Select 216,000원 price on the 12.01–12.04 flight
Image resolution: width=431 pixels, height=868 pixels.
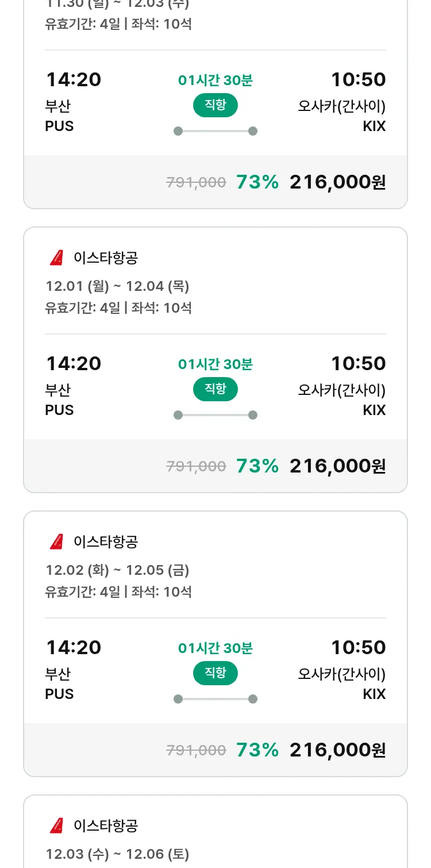337,466
